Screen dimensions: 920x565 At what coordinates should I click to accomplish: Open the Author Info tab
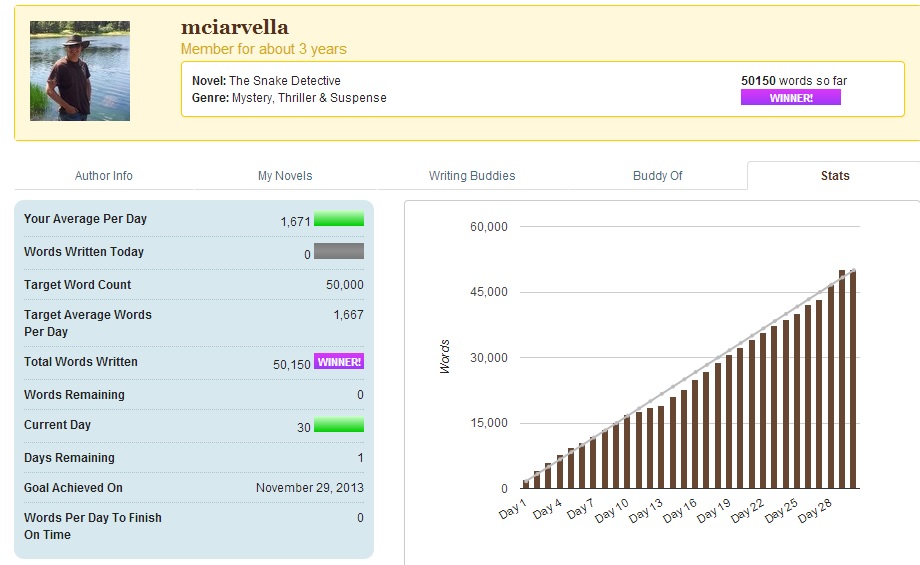point(104,176)
